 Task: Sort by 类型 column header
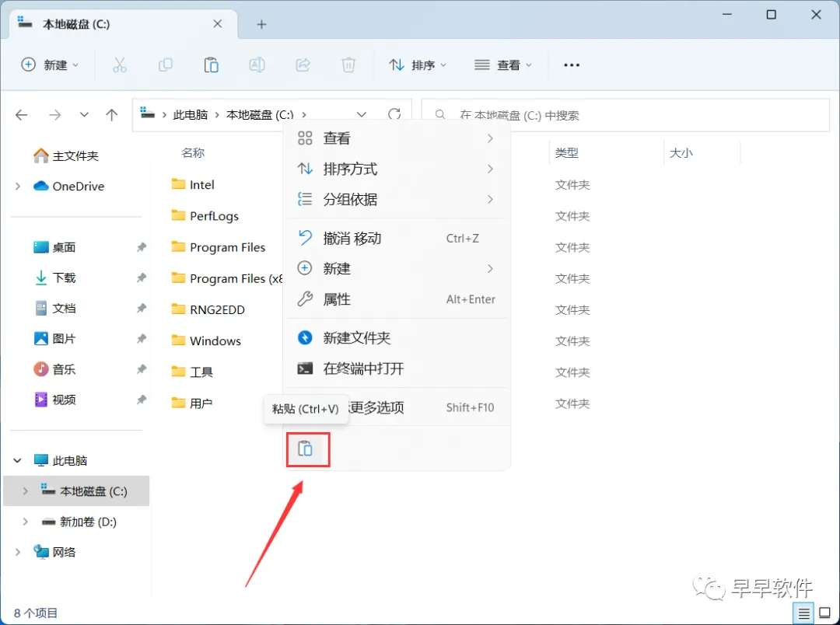click(567, 152)
